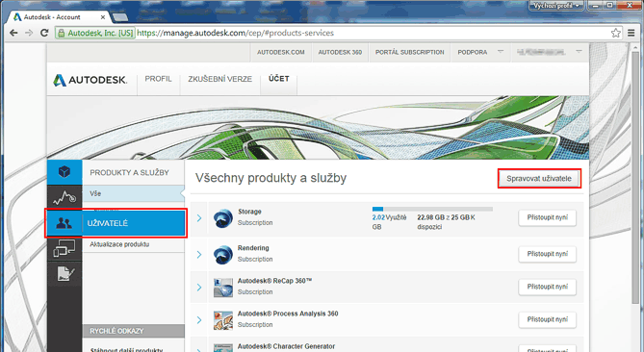Open the Výchozí profil dropdown
Screen dimensions: 644x352
click(556, 6)
